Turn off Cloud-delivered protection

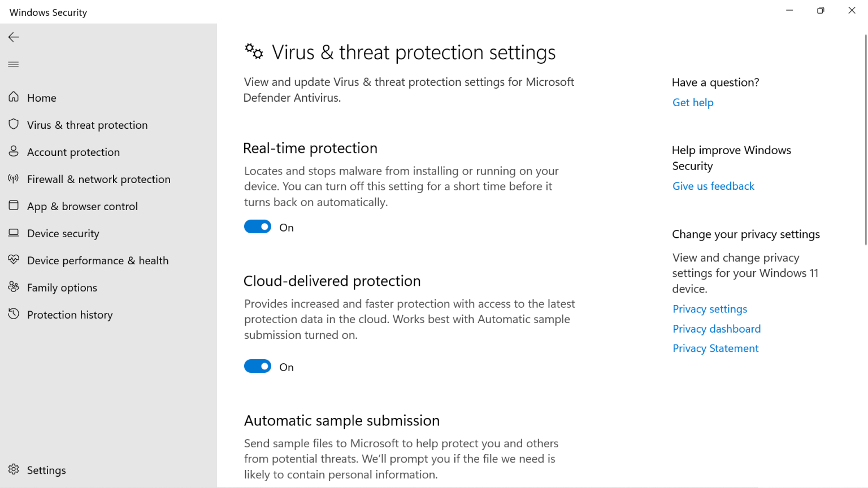click(258, 366)
